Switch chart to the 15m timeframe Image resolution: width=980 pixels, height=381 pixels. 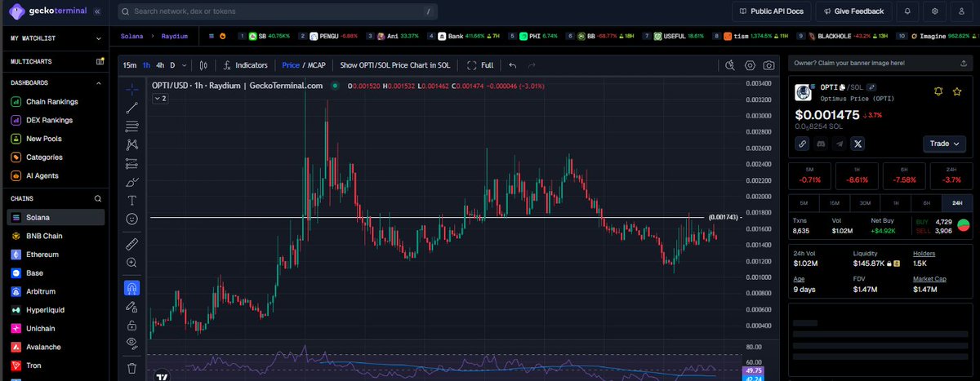[x=130, y=65]
